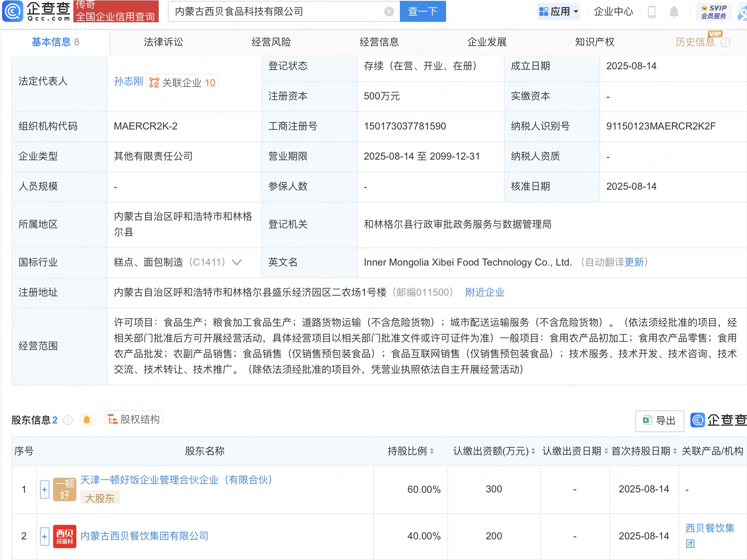Click the 西贝莜面村 shareholder logo
This screenshot has height=560, width=747.
pos(65,536)
